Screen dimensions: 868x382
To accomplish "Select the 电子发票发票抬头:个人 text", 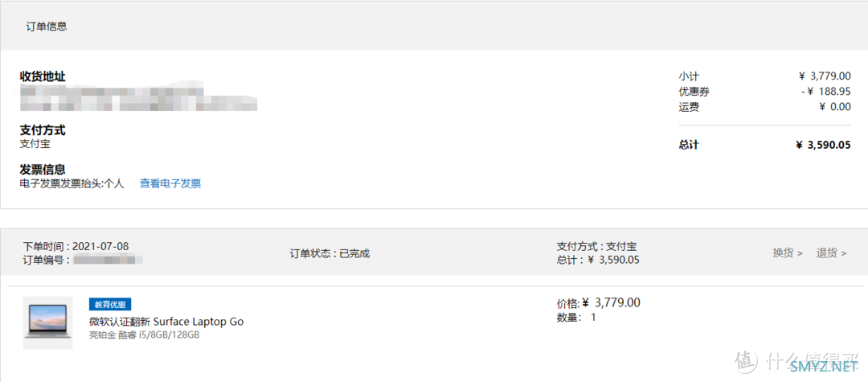I will (72, 184).
